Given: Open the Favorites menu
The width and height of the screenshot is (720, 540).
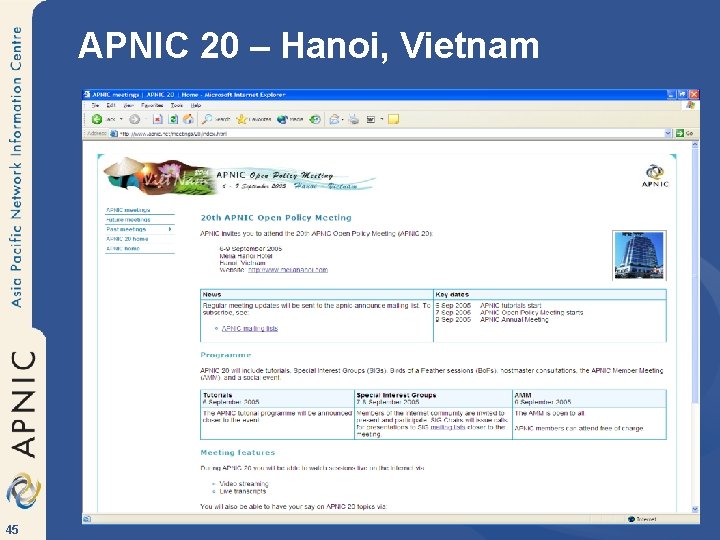Looking at the screenshot, I should [152, 105].
